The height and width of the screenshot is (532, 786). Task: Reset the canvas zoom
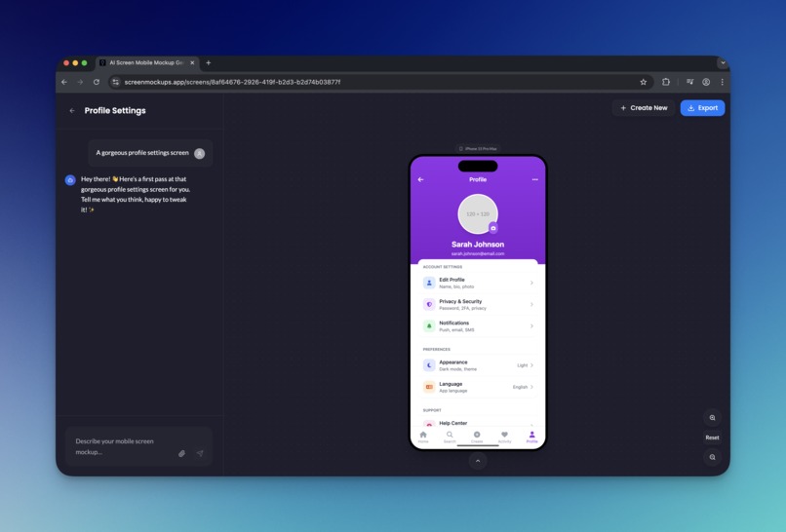[x=712, y=437]
